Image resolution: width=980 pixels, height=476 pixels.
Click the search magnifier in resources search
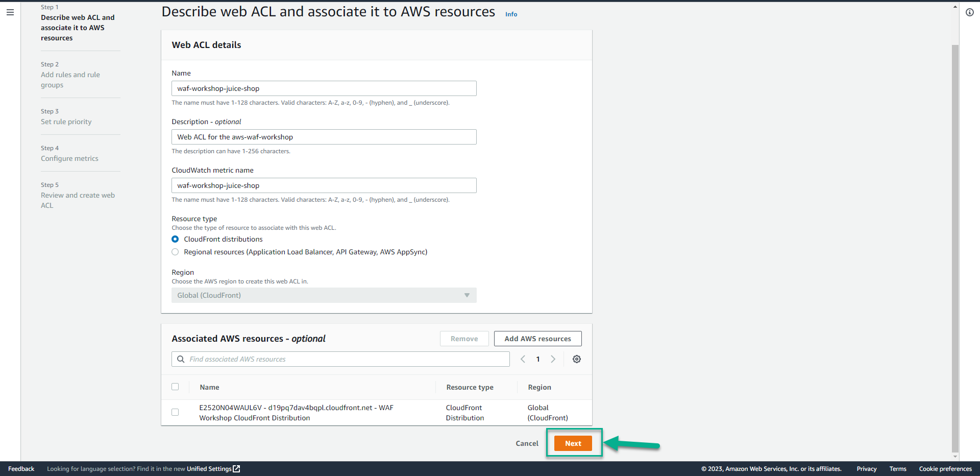coord(181,359)
